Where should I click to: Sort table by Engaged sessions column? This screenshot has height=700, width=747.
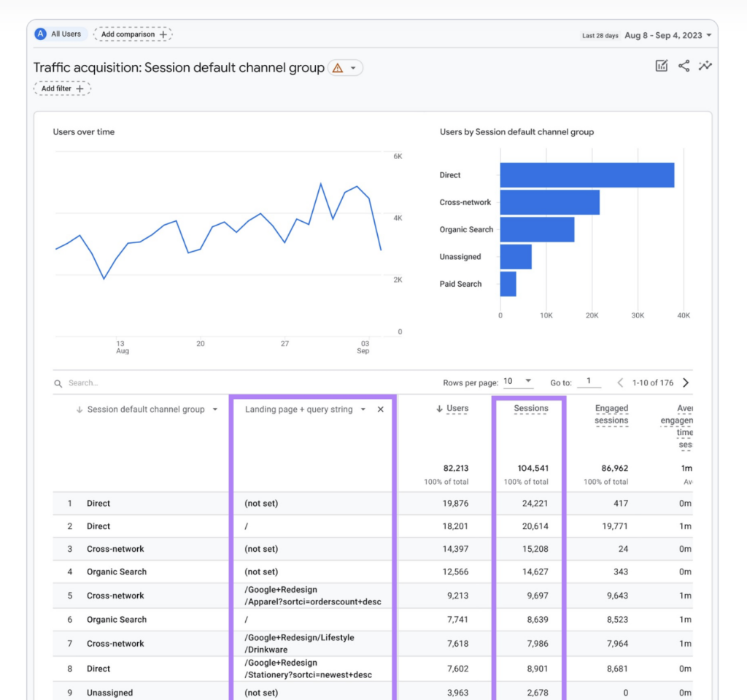tap(611, 415)
